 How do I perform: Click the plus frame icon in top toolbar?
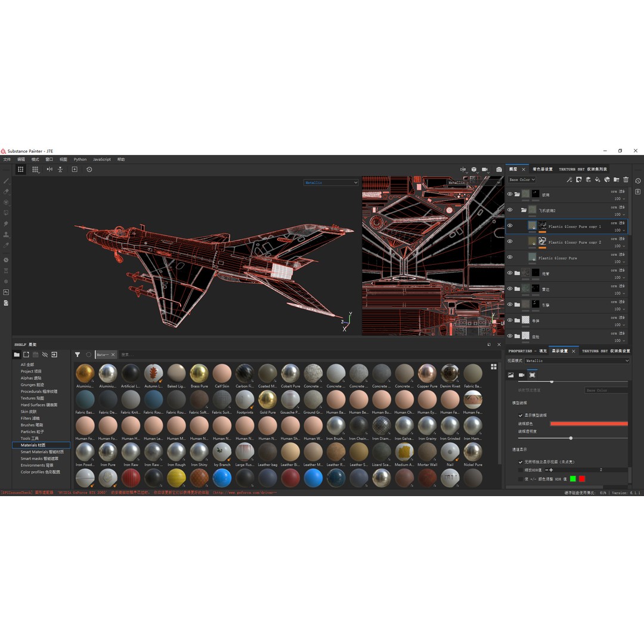coord(75,169)
